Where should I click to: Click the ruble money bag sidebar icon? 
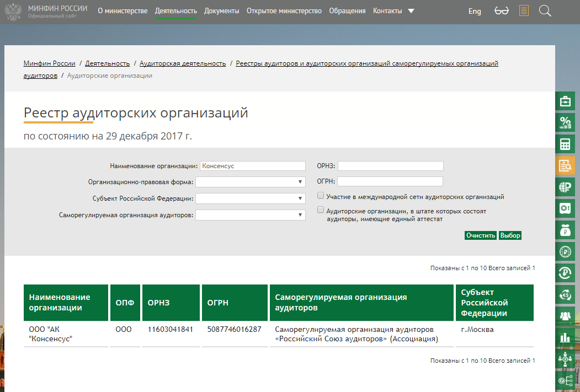[x=565, y=230]
